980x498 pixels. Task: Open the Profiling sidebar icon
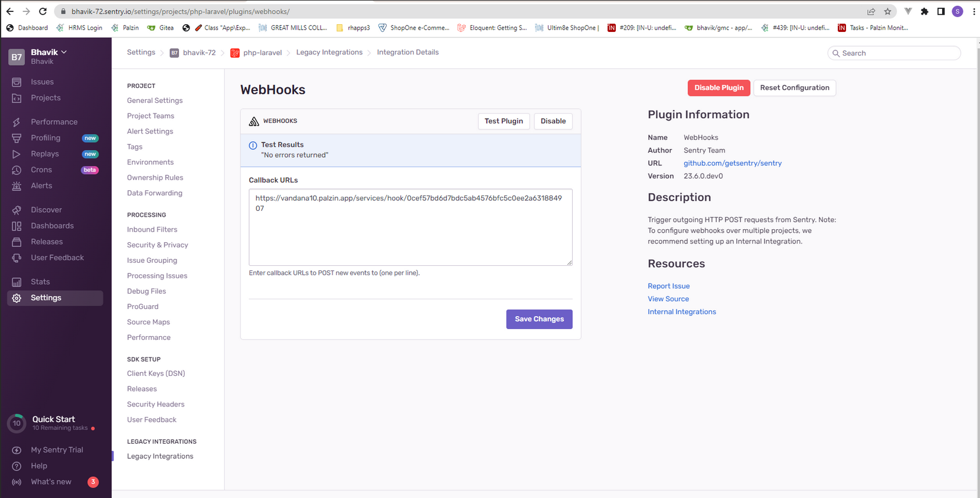click(x=17, y=138)
